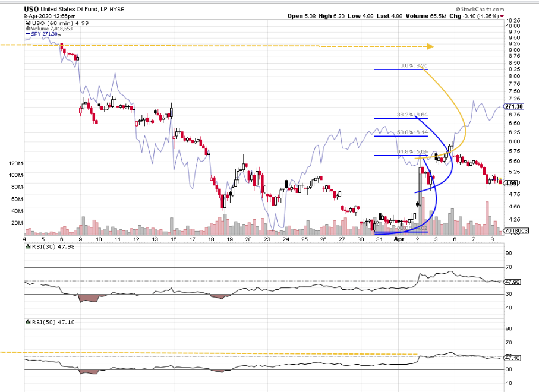Click the 47.10 RSI value tag
This screenshot has height=392, width=539.
(512, 358)
